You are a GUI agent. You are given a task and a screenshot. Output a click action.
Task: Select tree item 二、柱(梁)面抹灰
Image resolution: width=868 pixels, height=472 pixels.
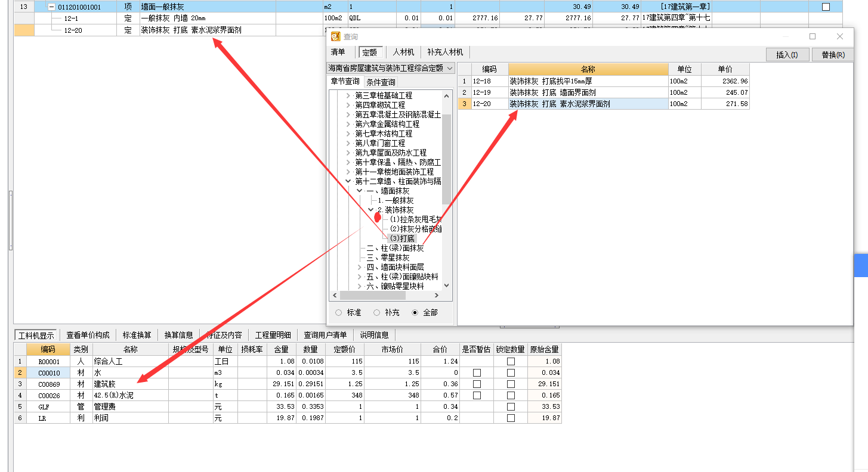(395, 248)
